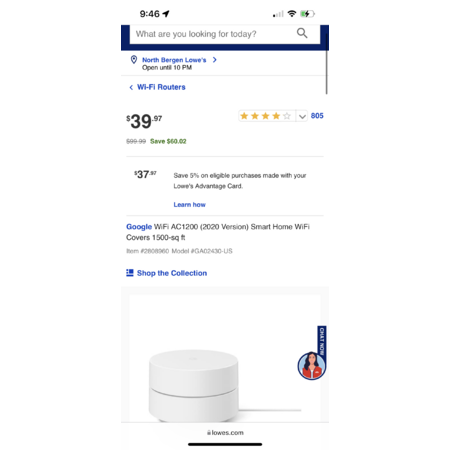Tap the Shop the Collection link
The width and height of the screenshot is (450, 450).
172,273
